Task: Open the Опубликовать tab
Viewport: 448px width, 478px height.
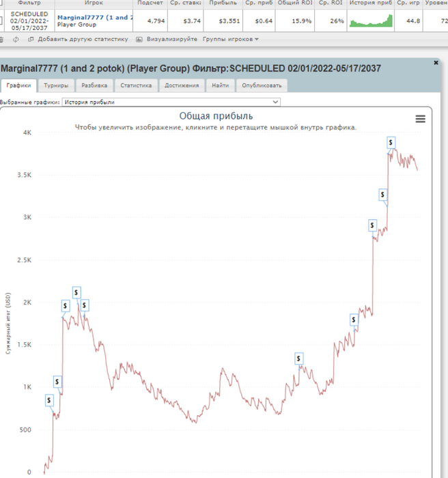Action: point(262,85)
